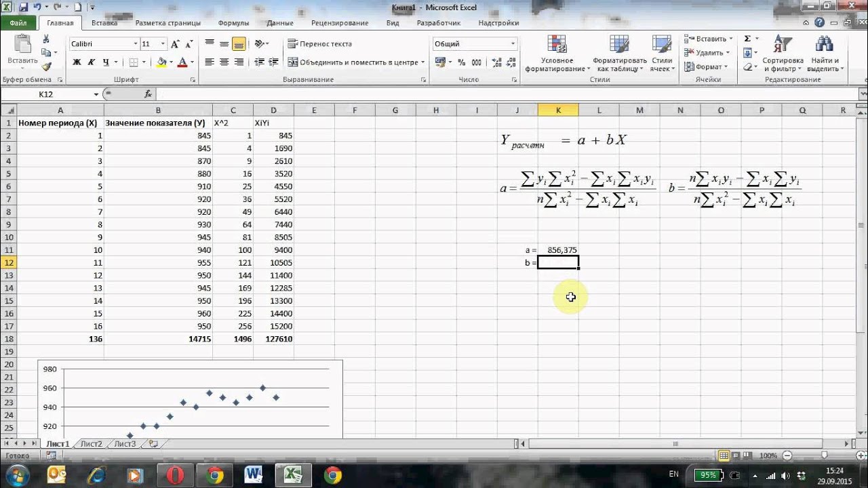This screenshot has width=868, height=488.
Task: Center cell text horizontally
Action: tap(224, 62)
